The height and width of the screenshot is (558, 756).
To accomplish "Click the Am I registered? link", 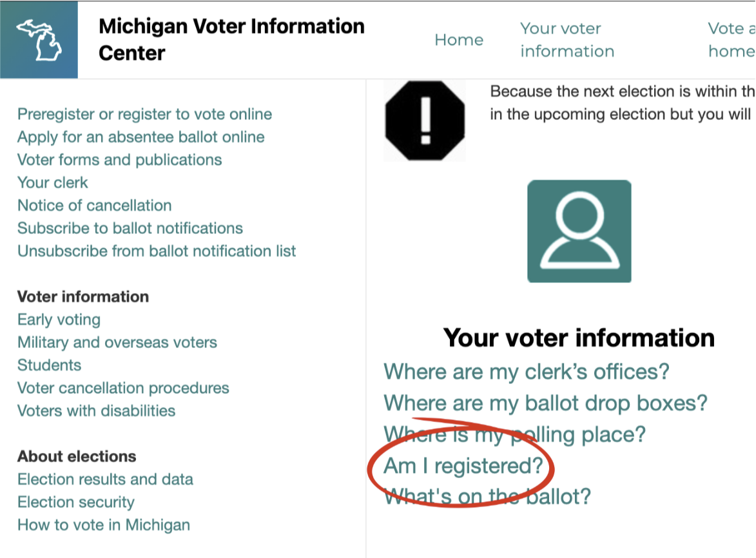I will [463, 466].
